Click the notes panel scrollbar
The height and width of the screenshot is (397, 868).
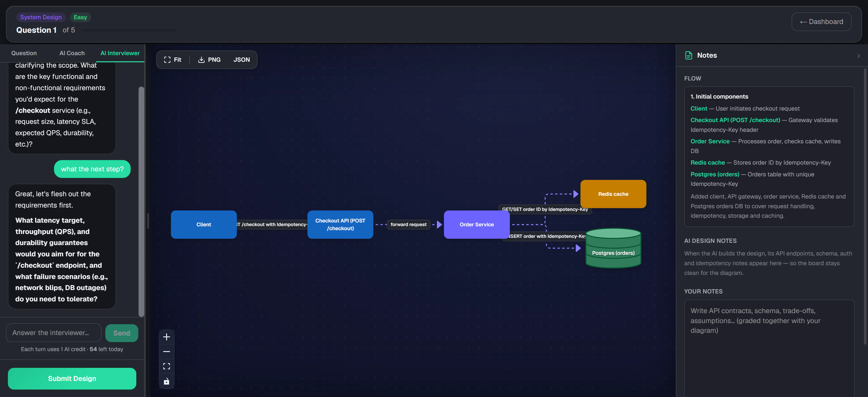click(x=865, y=206)
